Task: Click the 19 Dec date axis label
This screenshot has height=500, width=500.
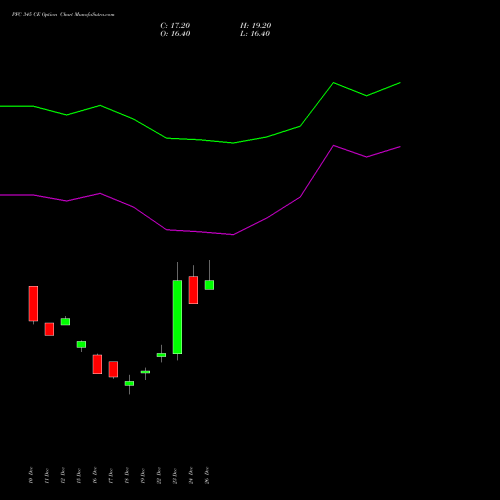Action: click(143, 475)
